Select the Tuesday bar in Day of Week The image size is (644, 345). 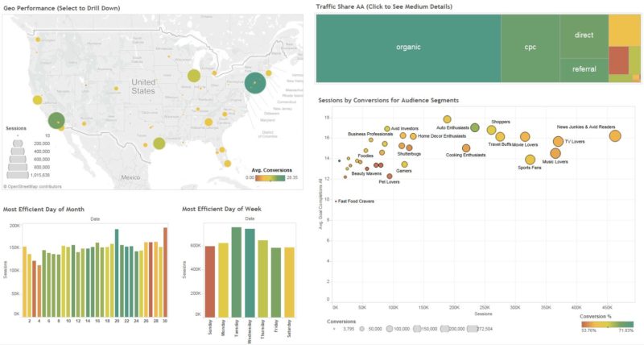[x=237, y=272]
